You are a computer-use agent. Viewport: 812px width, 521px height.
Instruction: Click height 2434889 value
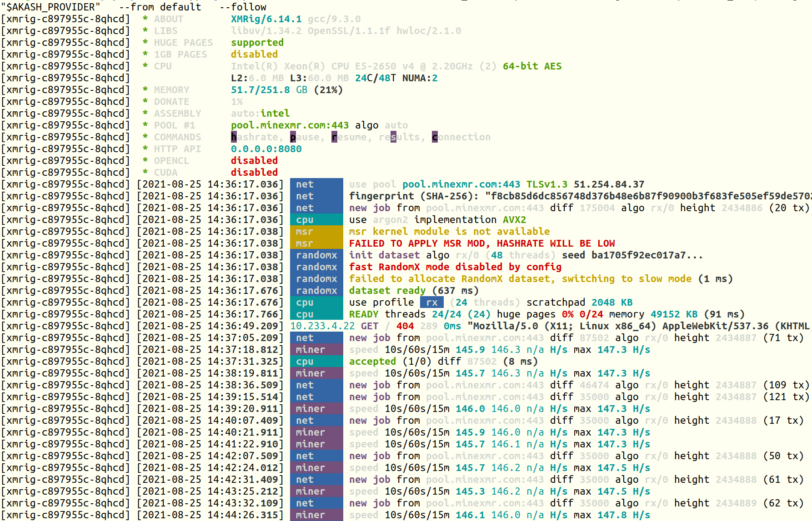pyautogui.click(x=736, y=503)
